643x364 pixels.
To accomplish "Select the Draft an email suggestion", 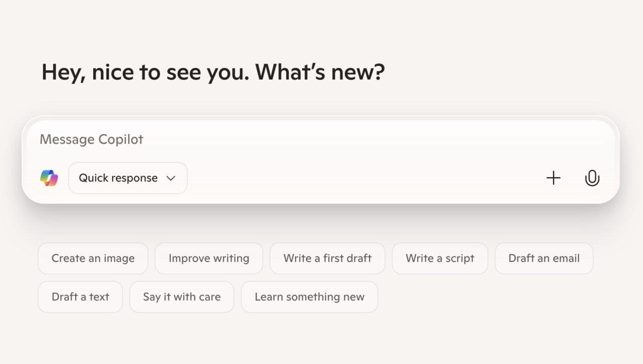I will (544, 258).
